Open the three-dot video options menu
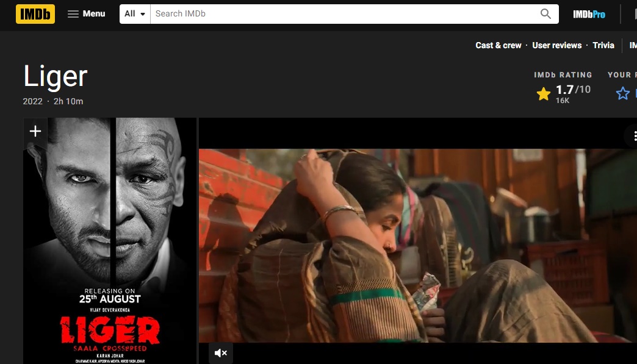Viewport: 637px width, 364px height. point(633,136)
